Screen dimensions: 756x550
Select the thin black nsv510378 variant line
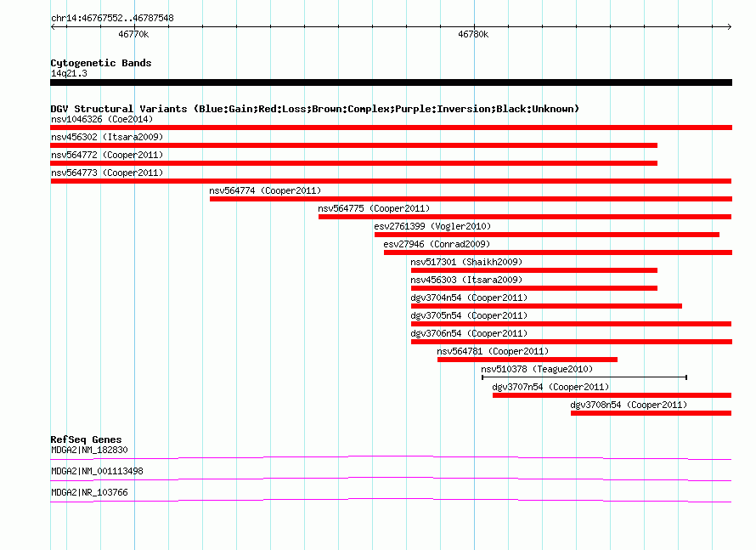click(584, 377)
